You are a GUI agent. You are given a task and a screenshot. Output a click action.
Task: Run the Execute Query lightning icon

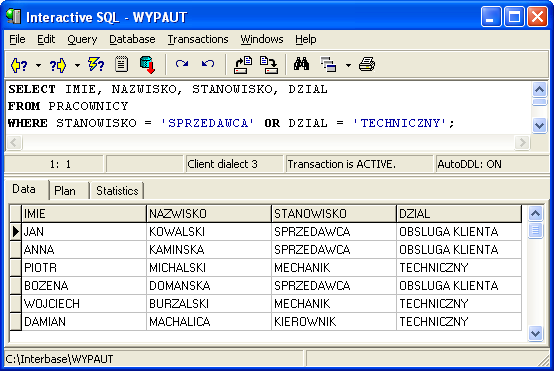tap(96, 65)
